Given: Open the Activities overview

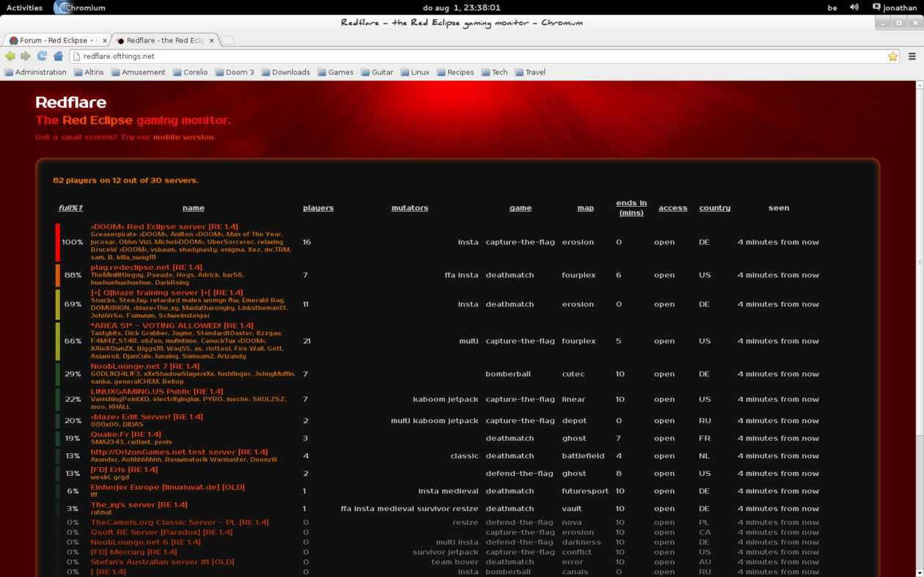Looking at the screenshot, I should point(24,7).
